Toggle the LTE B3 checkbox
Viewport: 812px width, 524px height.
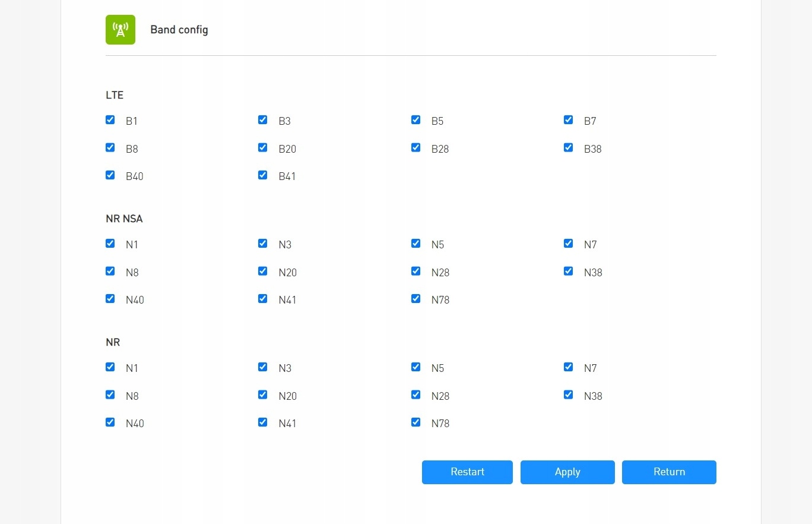point(263,120)
